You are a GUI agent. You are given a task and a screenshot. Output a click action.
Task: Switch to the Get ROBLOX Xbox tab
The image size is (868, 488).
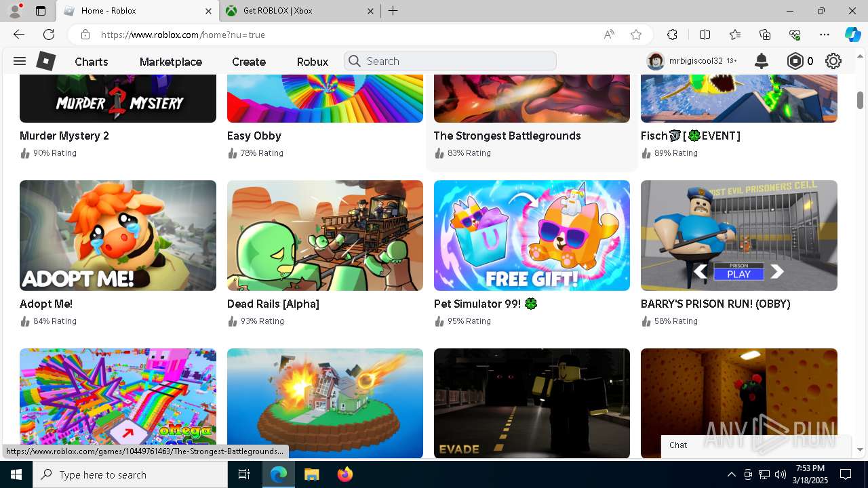coord(300,11)
